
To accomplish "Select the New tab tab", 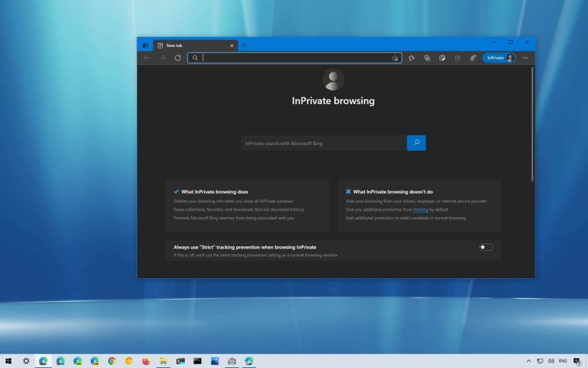I will click(196, 46).
